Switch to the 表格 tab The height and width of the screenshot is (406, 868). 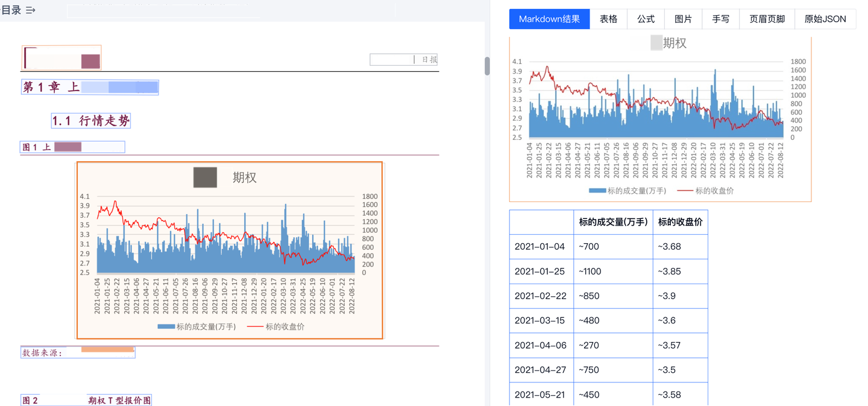click(608, 19)
